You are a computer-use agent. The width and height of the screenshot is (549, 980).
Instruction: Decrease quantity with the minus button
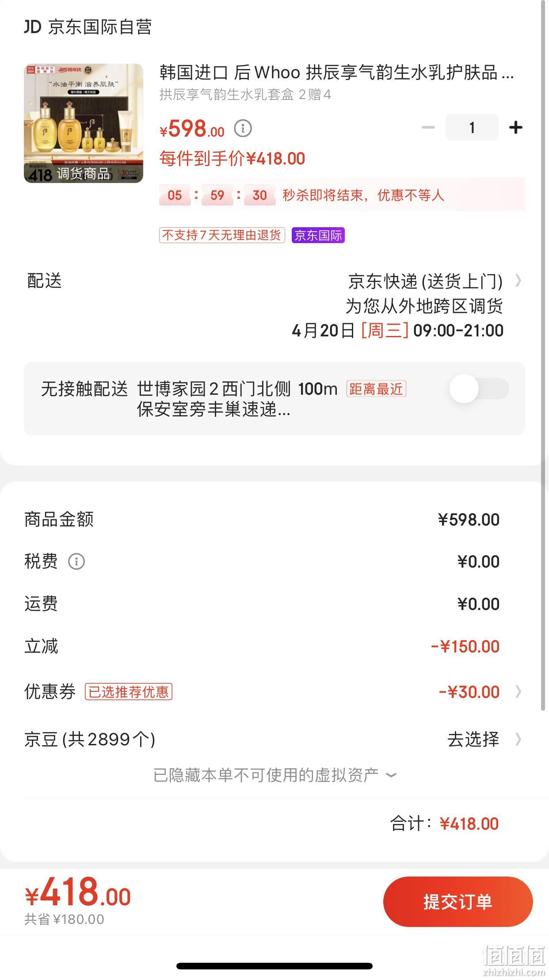(x=428, y=128)
